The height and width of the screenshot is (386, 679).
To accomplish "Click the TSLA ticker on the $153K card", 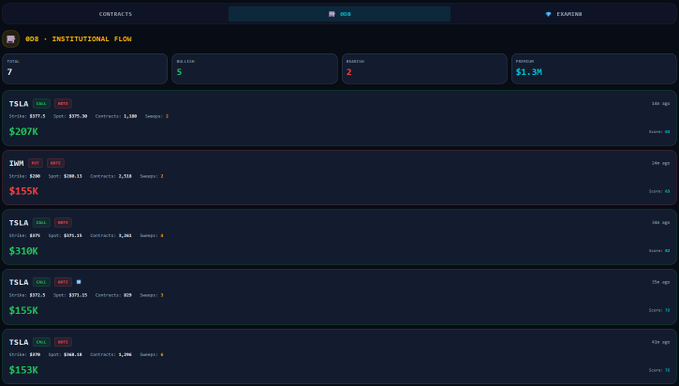I will pos(19,342).
